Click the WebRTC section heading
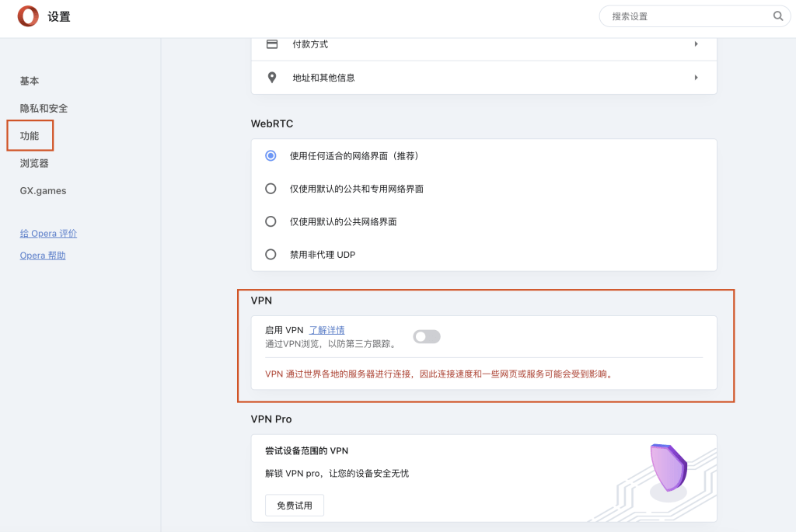The height and width of the screenshot is (532, 796). [272, 123]
